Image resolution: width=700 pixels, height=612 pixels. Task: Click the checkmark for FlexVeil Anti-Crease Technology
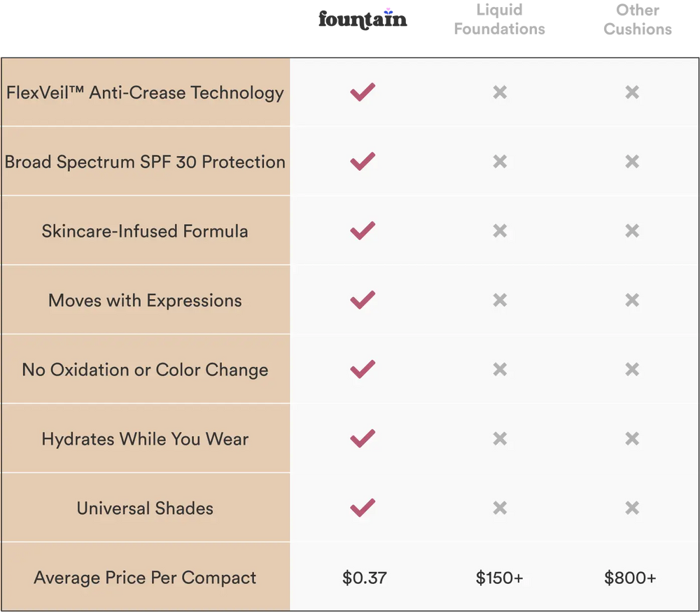(363, 92)
